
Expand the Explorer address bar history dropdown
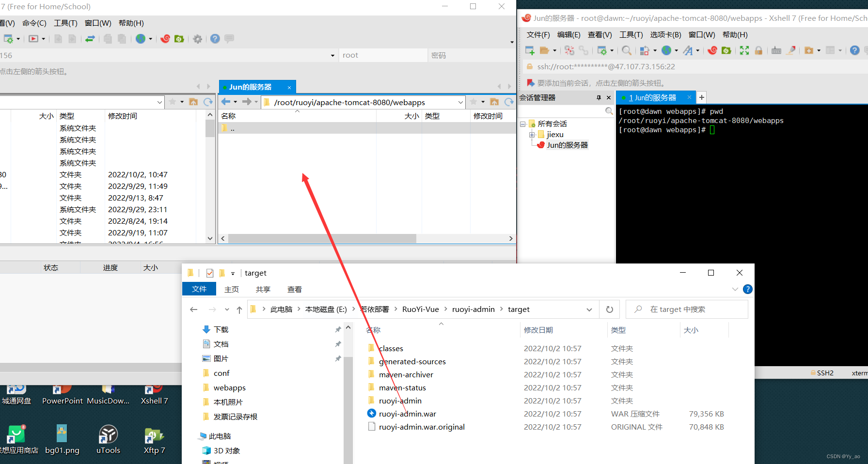pos(589,309)
